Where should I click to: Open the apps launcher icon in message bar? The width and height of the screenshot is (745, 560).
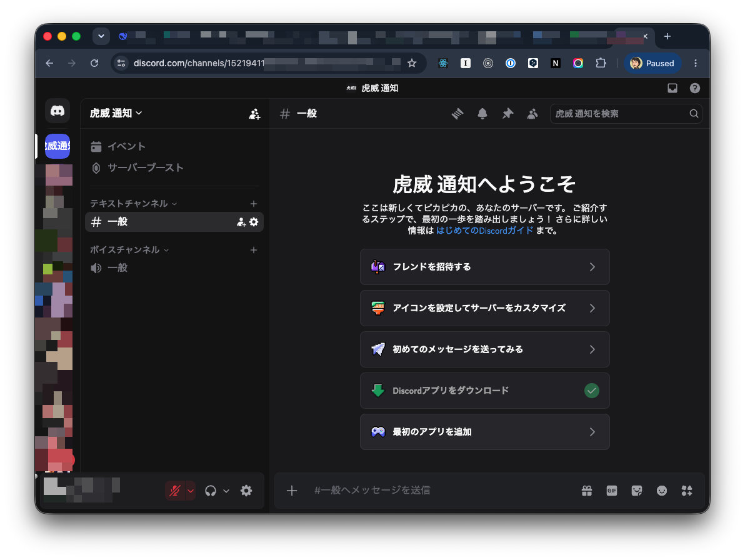click(x=686, y=491)
